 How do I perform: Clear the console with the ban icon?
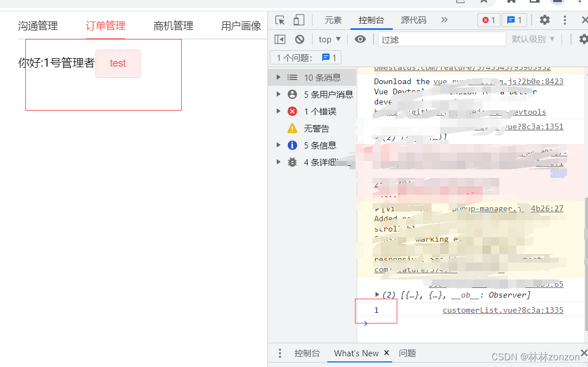click(300, 38)
